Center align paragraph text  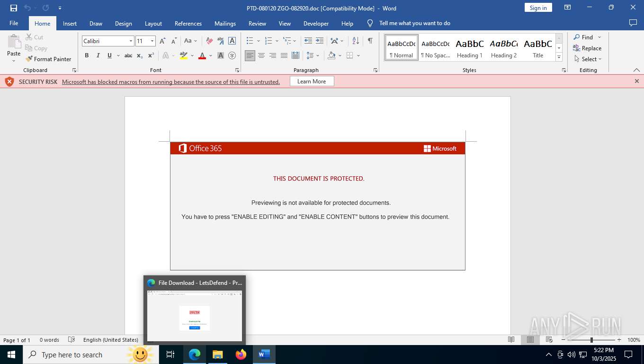point(261,55)
